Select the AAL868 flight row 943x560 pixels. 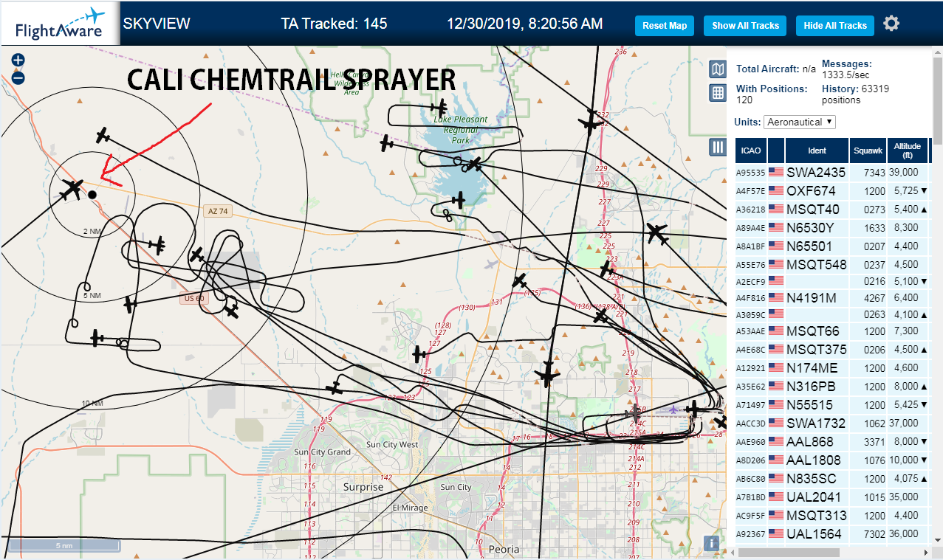pyautogui.click(x=832, y=441)
